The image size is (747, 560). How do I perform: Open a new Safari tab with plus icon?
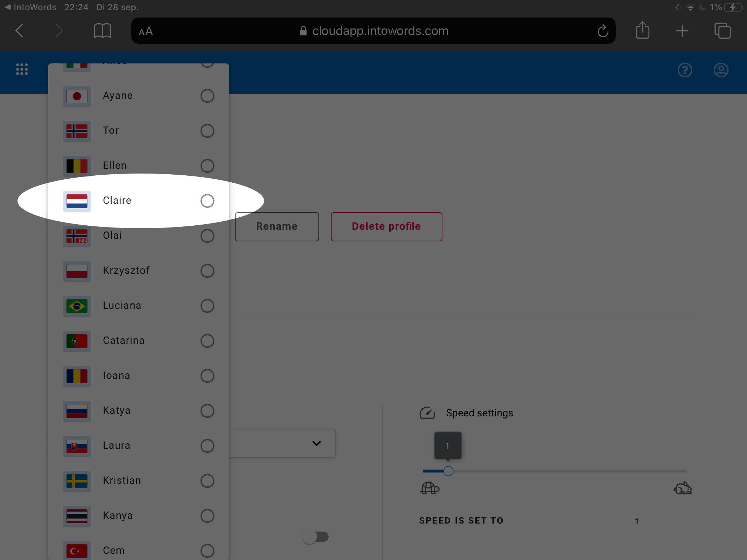click(x=682, y=31)
